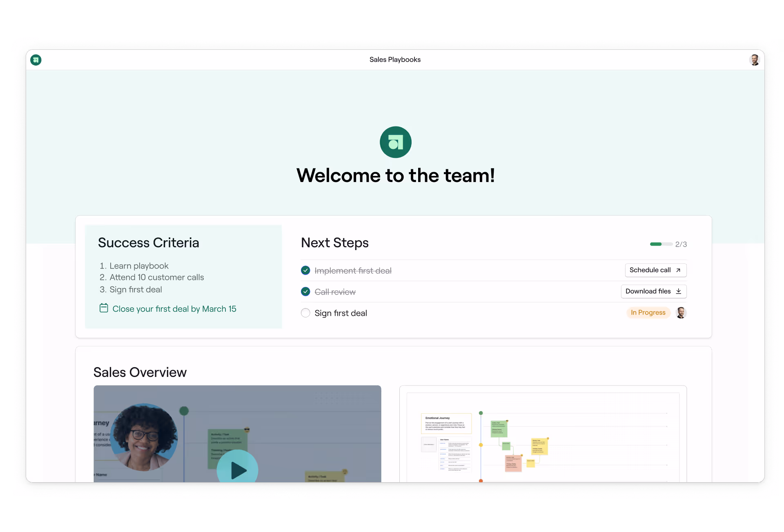This screenshot has height=532, width=784.
Task: Uncheck the Implement first deal checkbox
Action: (305, 270)
